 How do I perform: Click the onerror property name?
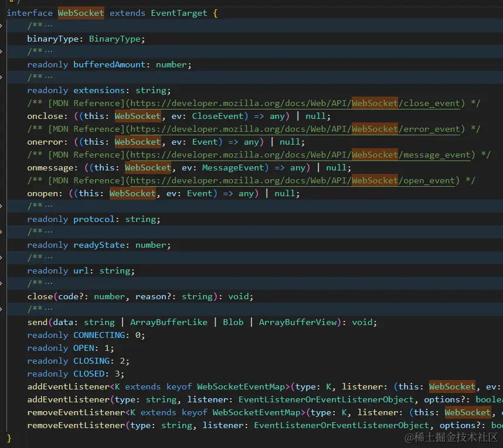[x=45, y=142]
